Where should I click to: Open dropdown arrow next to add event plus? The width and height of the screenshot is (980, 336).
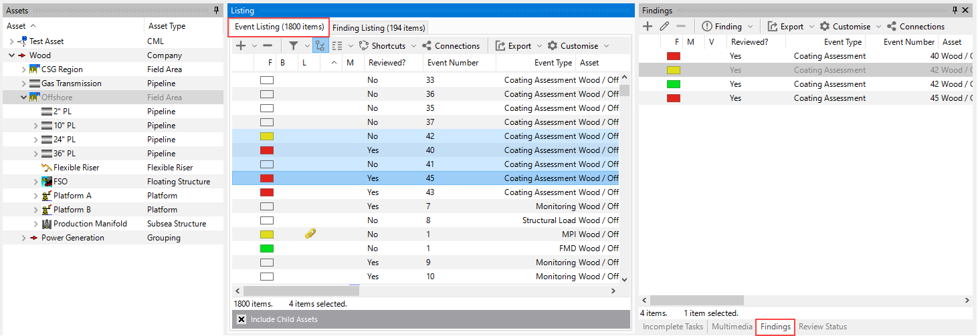(x=254, y=46)
